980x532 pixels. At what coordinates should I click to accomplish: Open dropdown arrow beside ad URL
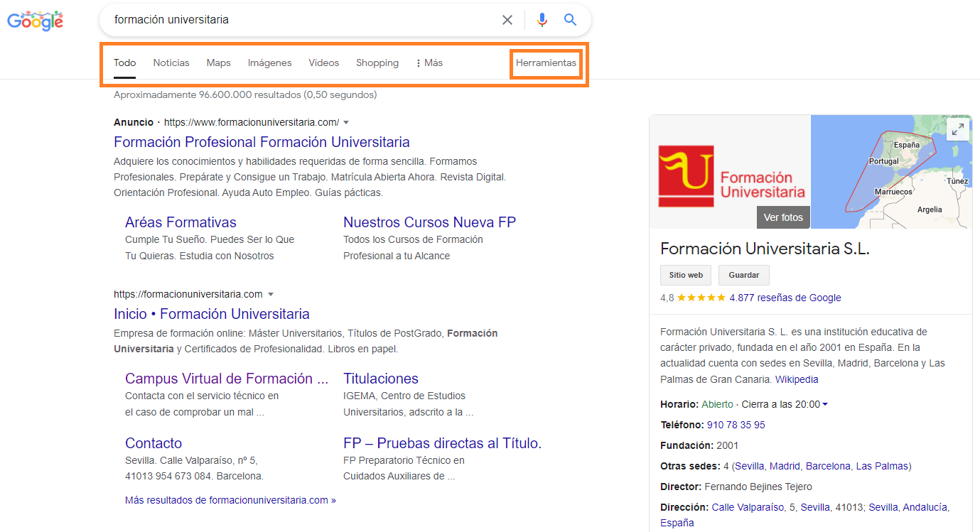point(346,122)
